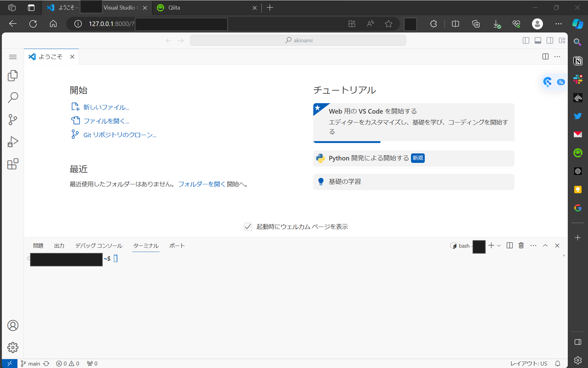This screenshot has width=588, height=368.
Task: Open the terminal launch profile dropdown
Action: [499, 246]
